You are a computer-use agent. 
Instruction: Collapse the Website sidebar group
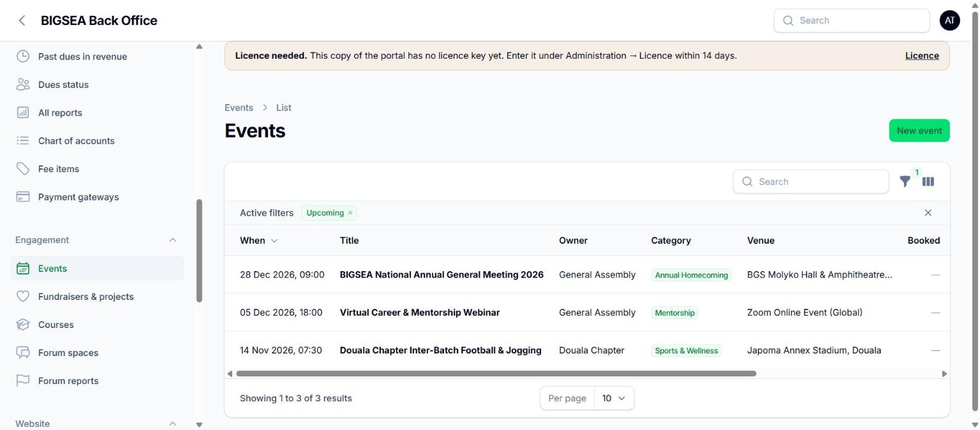click(x=172, y=424)
